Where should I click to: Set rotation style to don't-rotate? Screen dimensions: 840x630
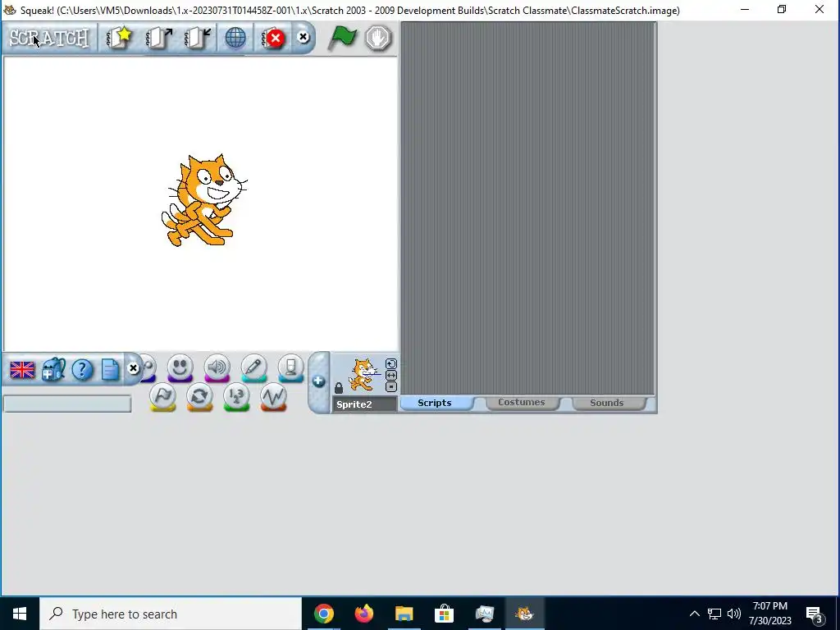pos(391,387)
